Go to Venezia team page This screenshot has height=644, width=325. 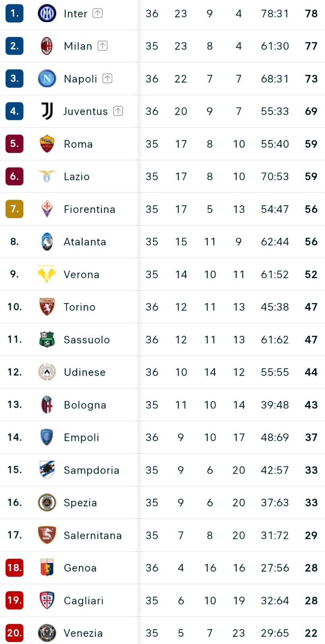click(x=83, y=633)
